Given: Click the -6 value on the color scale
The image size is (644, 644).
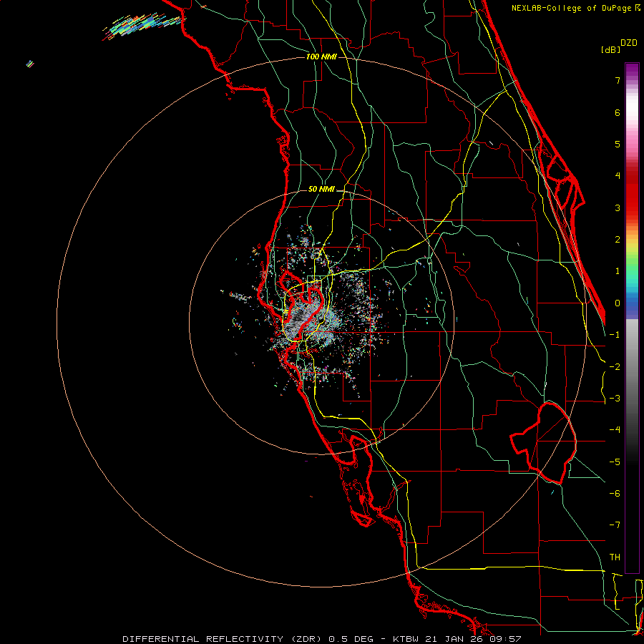Looking at the screenshot, I should pyautogui.click(x=615, y=494).
